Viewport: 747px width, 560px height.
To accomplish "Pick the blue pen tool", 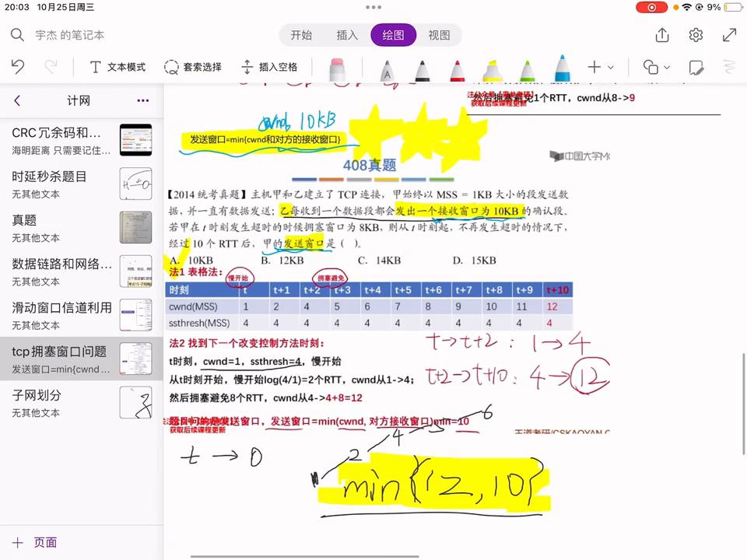I will [x=563, y=68].
